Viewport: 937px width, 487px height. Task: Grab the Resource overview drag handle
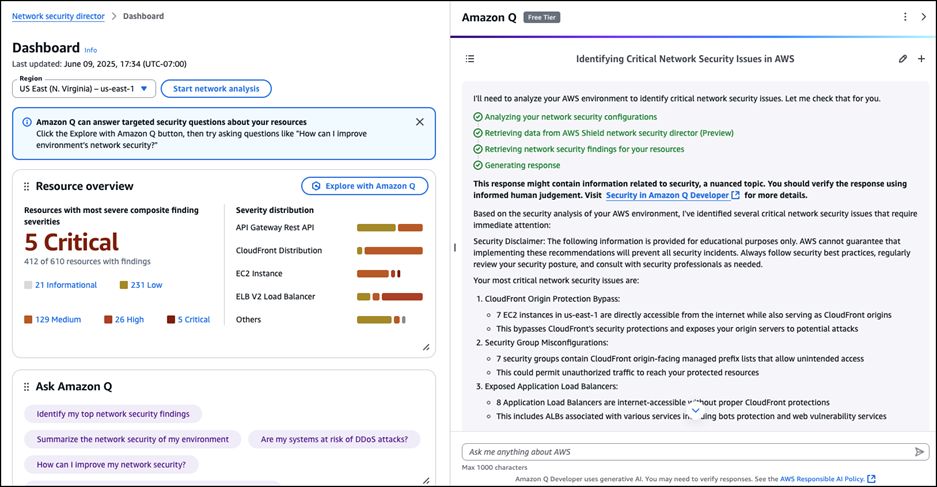click(26, 186)
